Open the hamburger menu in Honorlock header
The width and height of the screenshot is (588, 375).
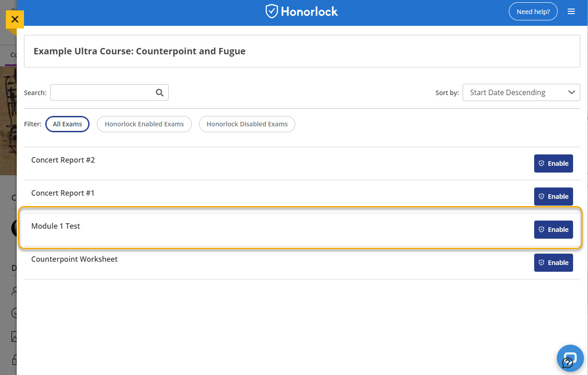571,12
